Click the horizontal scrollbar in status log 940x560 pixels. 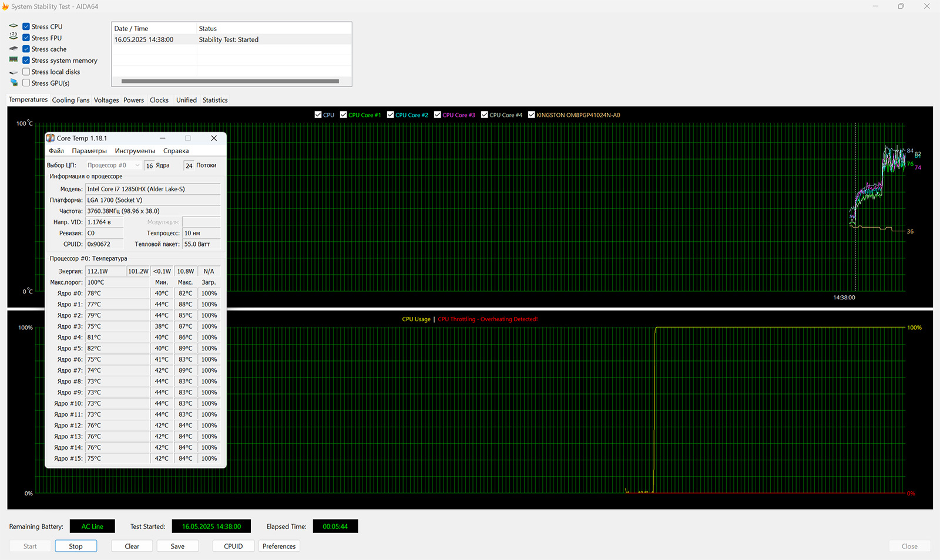230,81
